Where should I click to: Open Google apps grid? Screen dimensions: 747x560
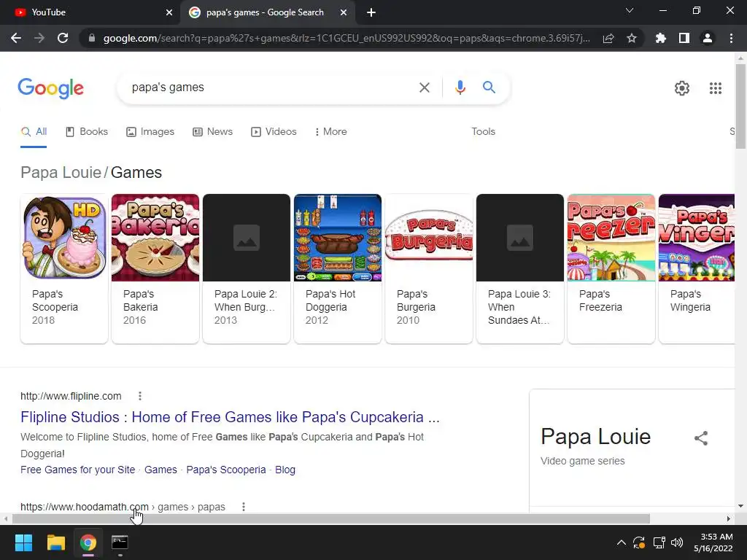[x=716, y=88]
